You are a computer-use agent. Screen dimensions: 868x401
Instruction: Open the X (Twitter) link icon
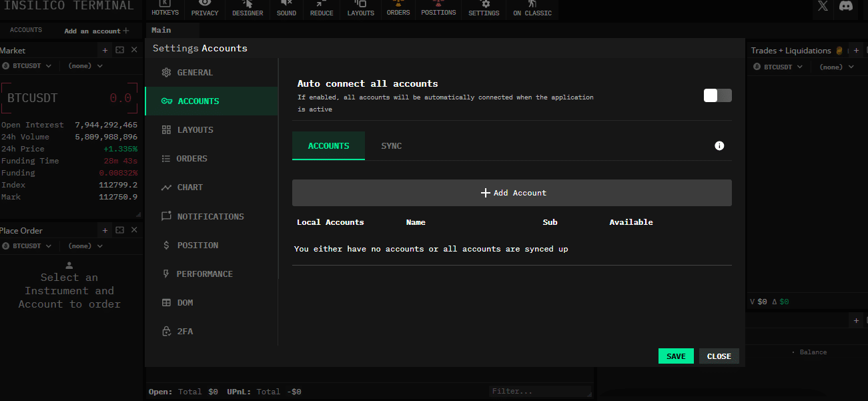(x=823, y=6)
